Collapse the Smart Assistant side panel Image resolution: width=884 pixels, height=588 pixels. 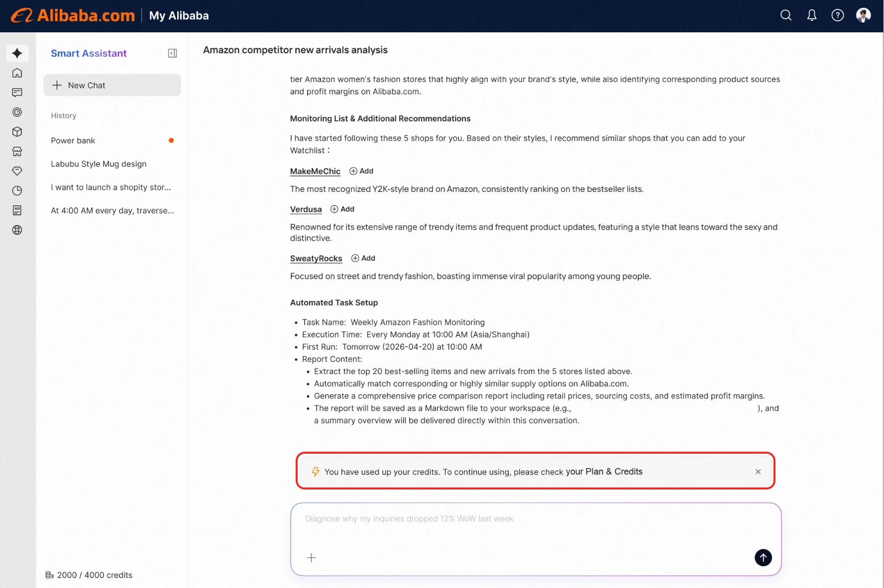(173, 53)
